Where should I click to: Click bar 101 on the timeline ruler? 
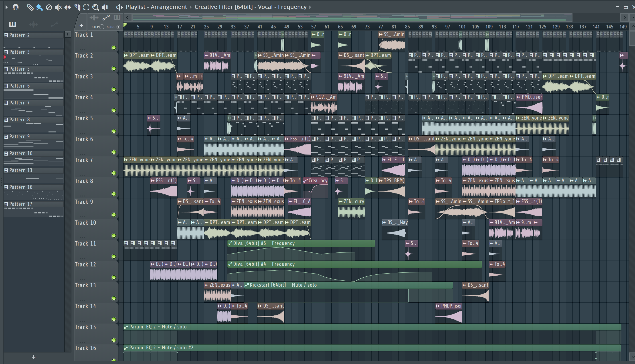coord(462,27)
